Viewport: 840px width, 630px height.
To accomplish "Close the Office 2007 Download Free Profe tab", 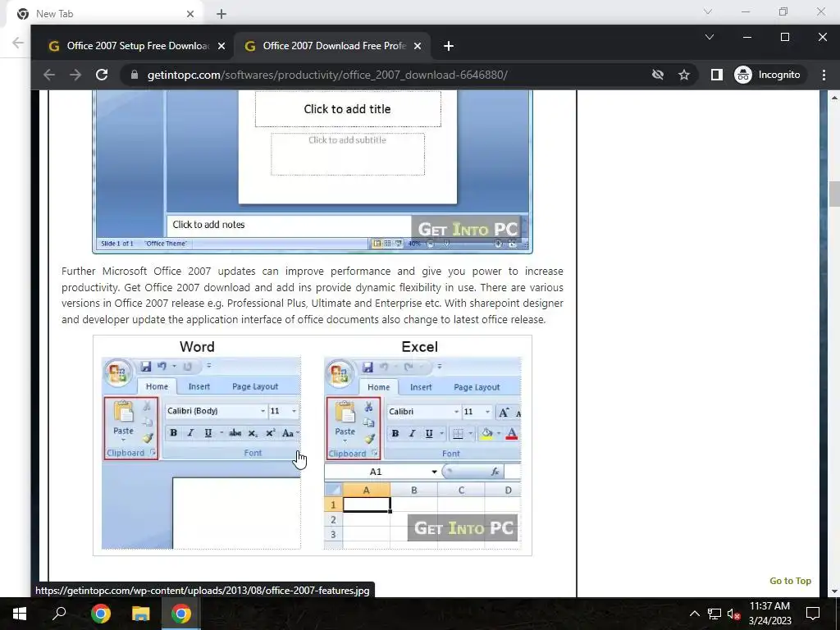I will (x=418, y=46).
